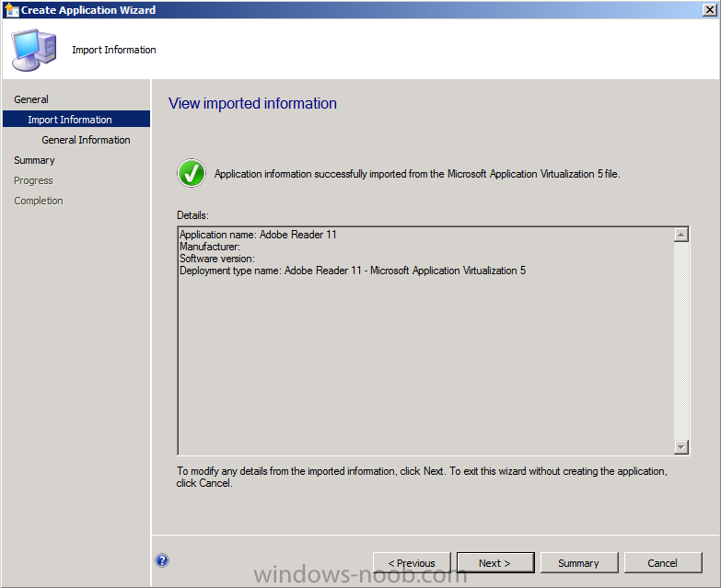Jump to Summary using the bottom button

[579, 563]
